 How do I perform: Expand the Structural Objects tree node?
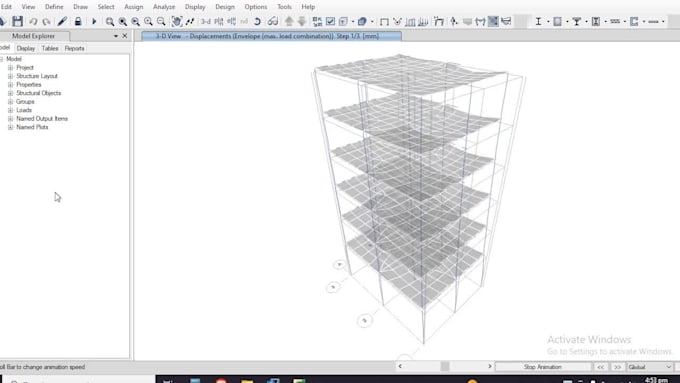[10, 93]
